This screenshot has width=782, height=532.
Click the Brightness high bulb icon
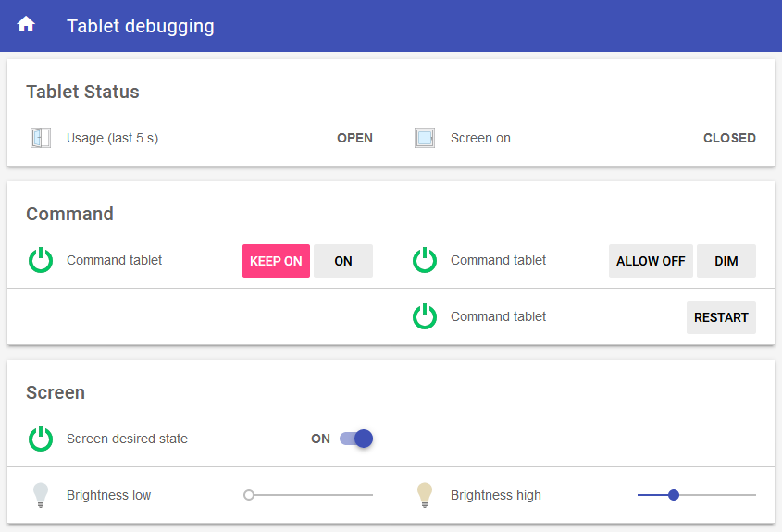pos(425,495)
